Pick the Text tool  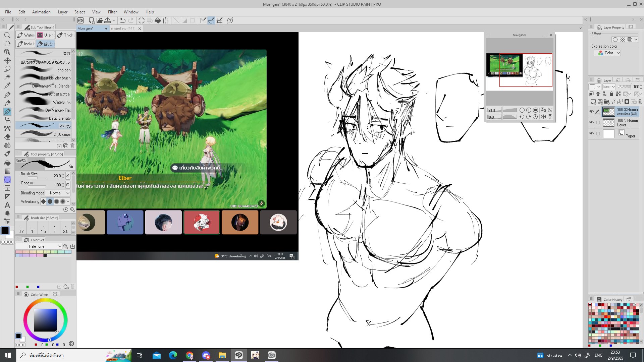pyautogui.click(x=7, y=205)
